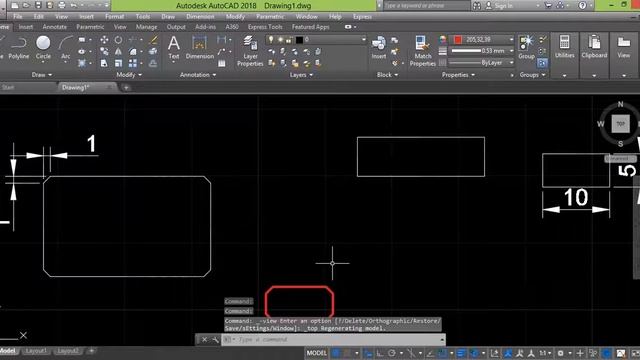Toggle the drawing grid display in status bar

[x=336, y=353]
